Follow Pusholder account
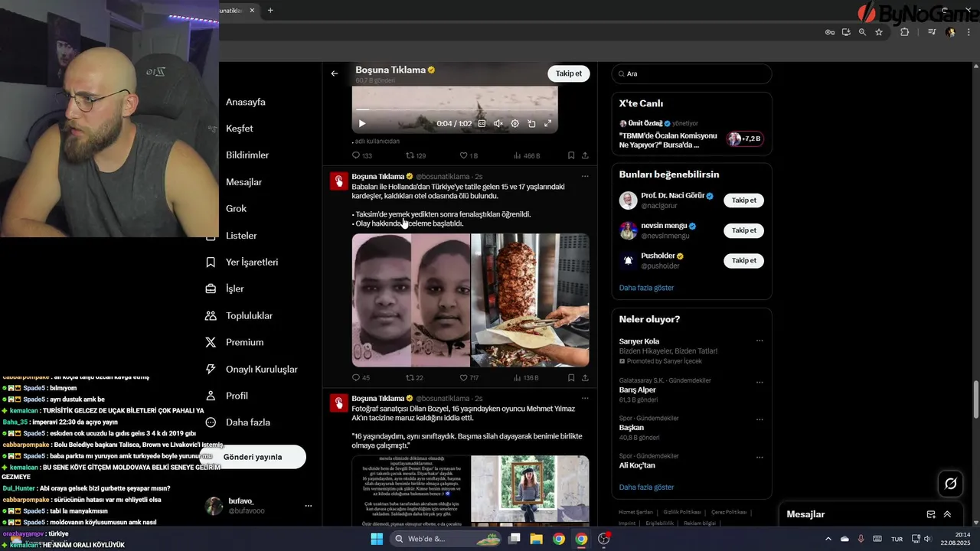Image resolution: width=980 pixels, height=551 pixels. (x=743, y=260)
